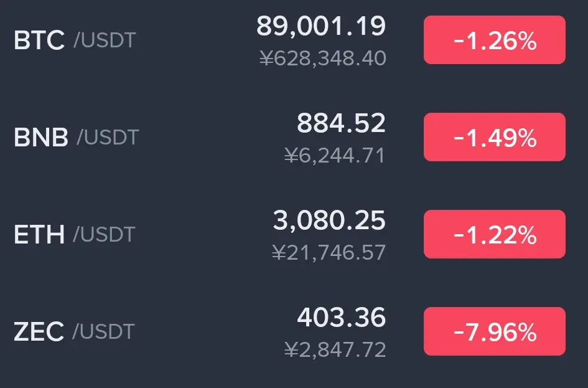Image resolution: width=588 pixels, height=388 pixels.
Task: Click the ZEC yen value ¥2,847.72
Action: (335, 350)
